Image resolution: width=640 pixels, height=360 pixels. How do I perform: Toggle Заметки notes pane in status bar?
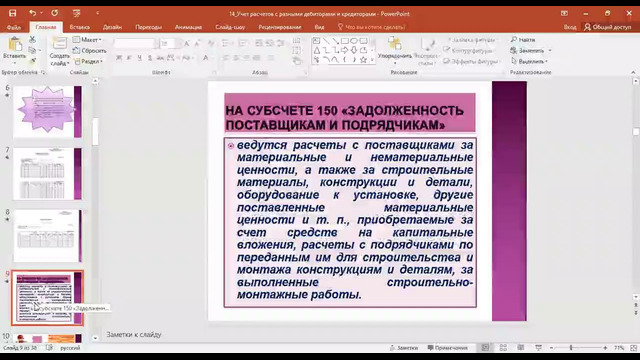(x=404, y=348)
